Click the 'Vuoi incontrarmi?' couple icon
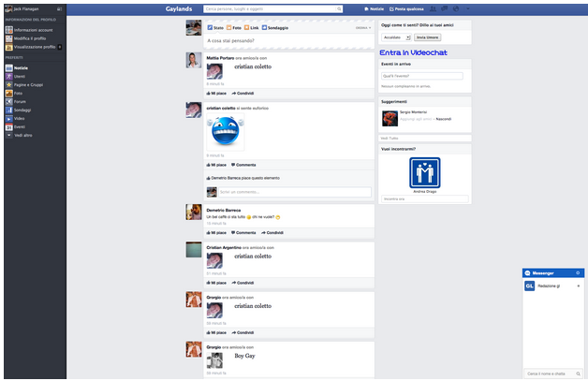Screen dimensions: 588x381 click(424, 172)
